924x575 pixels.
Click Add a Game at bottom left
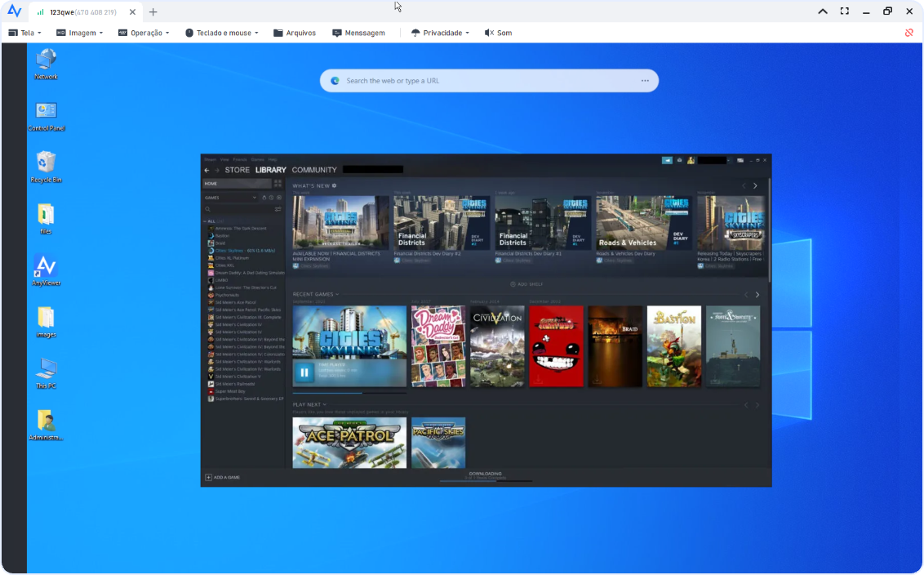pyautogui.click(x=222, y=477)
